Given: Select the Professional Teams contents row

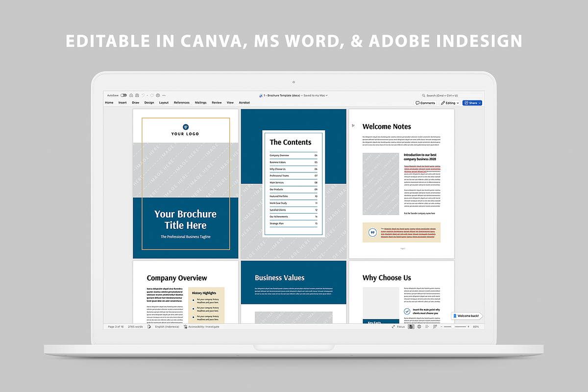Looking at the screenshot, I should coord(294,176).
